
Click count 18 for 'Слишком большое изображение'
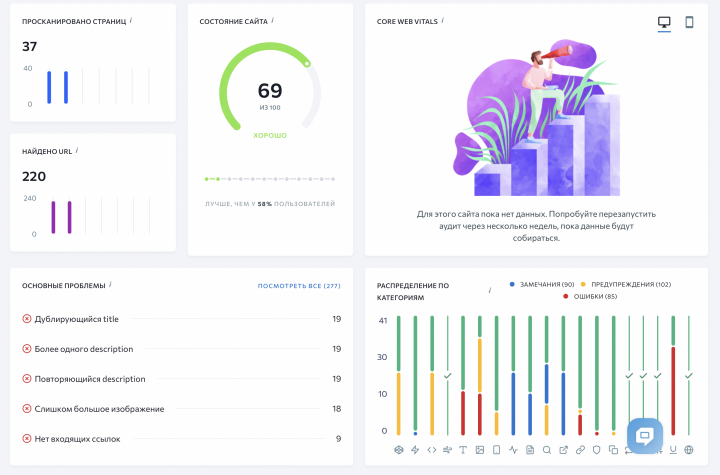pyautogui.click(x=337, y=408)
